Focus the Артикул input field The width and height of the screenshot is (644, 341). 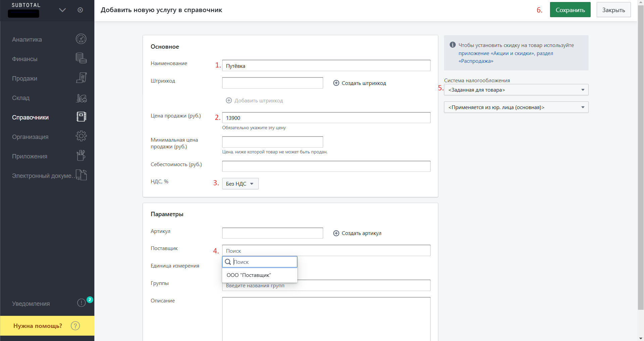point(273,233)
